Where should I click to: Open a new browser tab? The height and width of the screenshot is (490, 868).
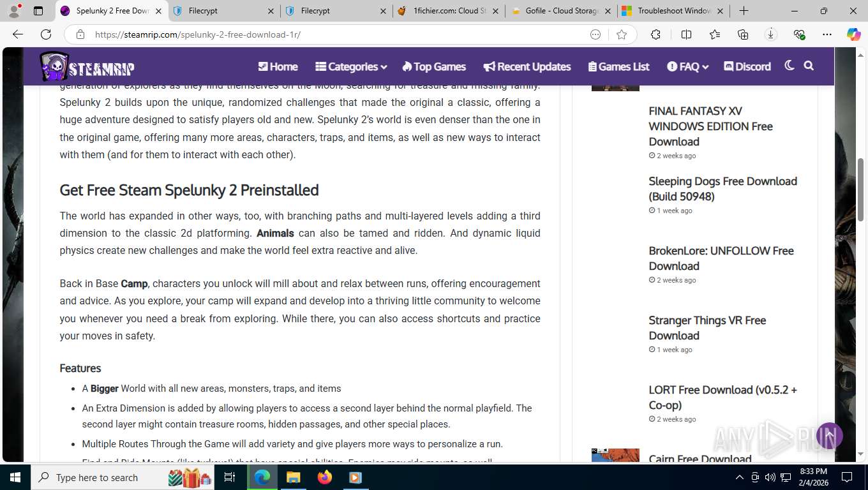[x=744, y=11]
